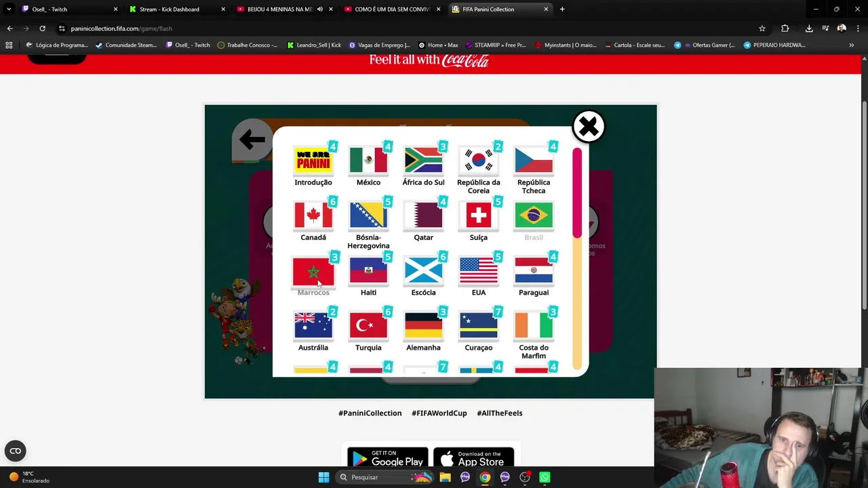Viewport: 868px width, 488px height.
Task: Open the Costa do Marfim team
Action: [534, 326]
